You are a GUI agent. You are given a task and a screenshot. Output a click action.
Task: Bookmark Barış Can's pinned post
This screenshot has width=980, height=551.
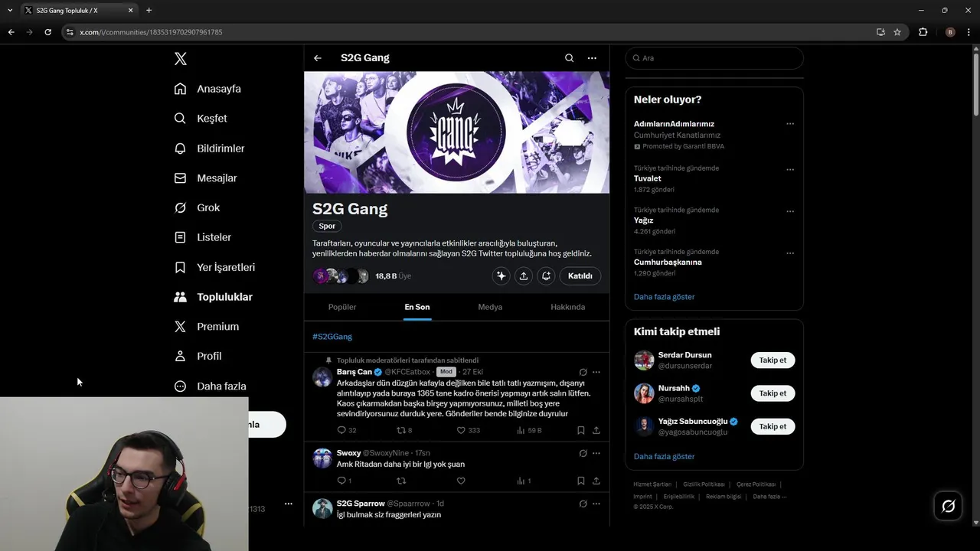[x=581, y=430]
